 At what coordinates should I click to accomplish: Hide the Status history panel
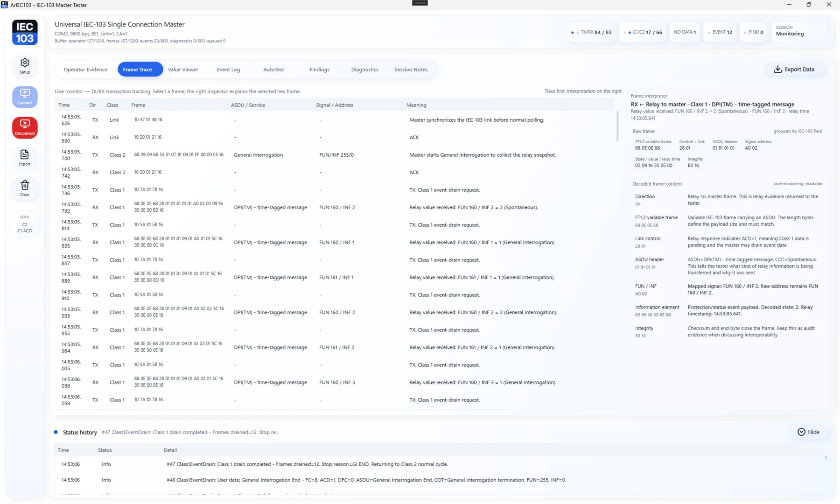click(809, 432)
